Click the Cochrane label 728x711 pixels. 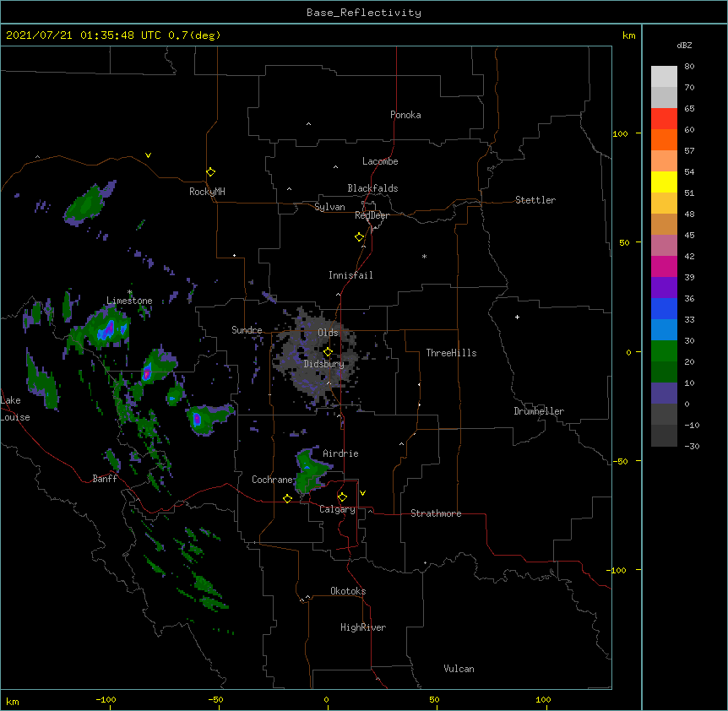[x=272, y=480]
